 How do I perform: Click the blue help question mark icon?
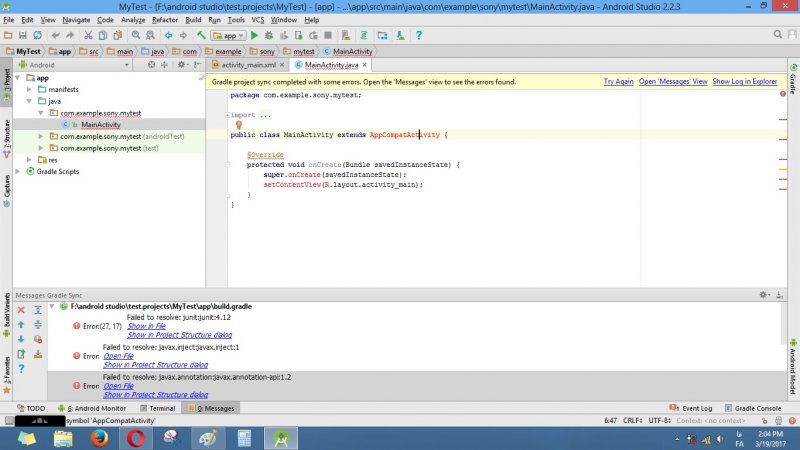[x=22, y=368]
